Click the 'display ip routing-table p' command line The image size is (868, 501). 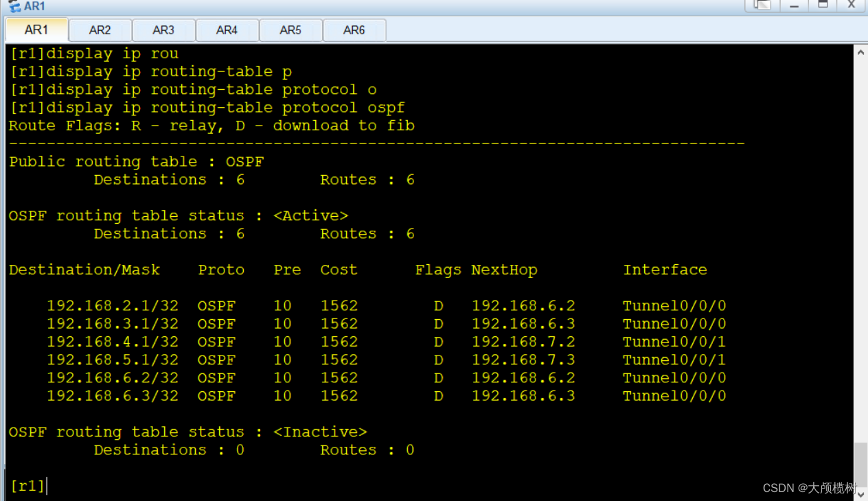(169, 71)
